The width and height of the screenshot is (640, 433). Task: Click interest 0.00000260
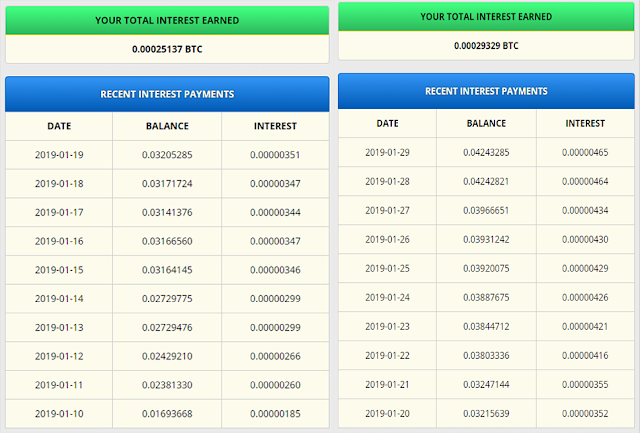[x=275, y=385]
